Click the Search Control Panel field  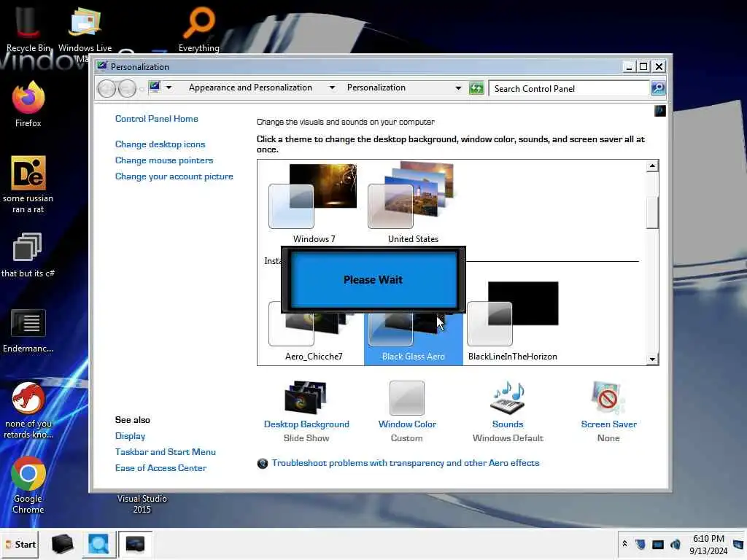coord(570,88)
